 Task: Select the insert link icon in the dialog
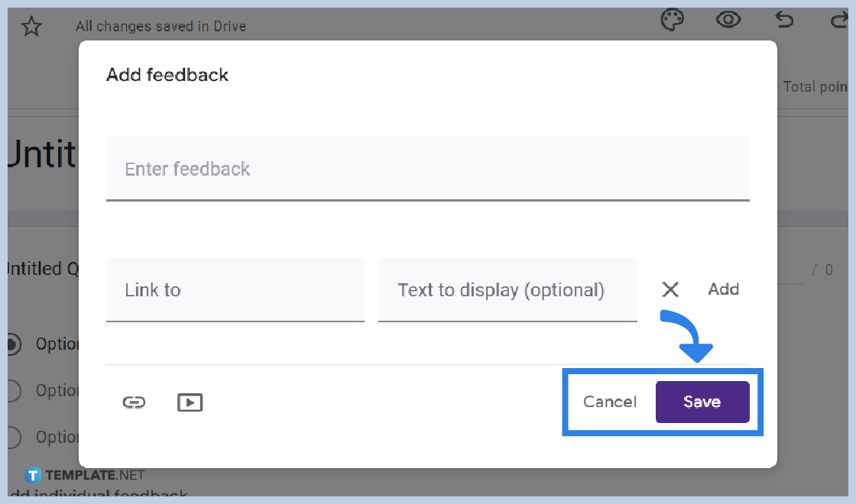pyautogui.click(x=134, y=402)
